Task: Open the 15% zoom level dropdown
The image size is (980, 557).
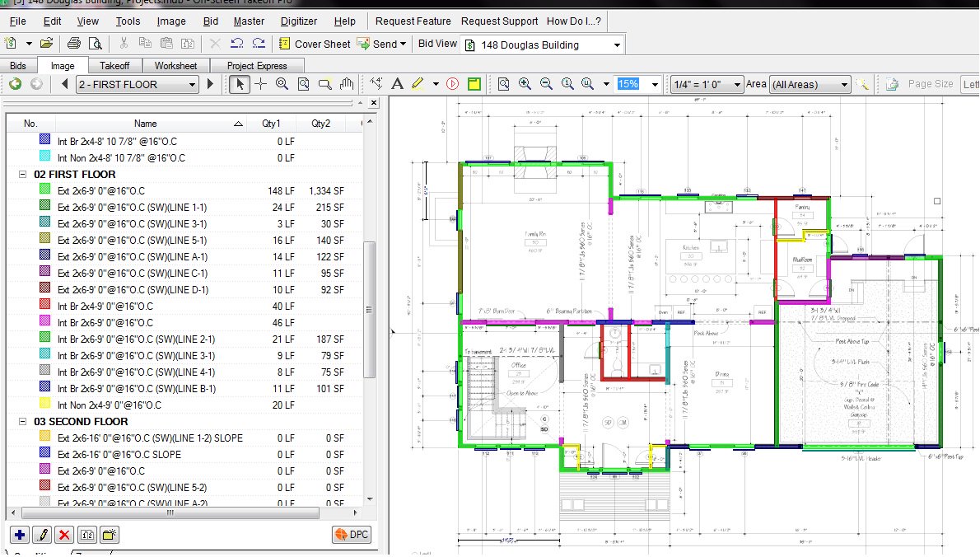Action: 655,83
